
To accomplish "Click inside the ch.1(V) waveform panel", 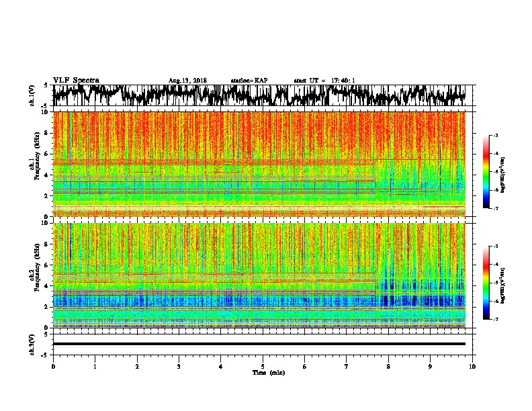I will click(x=262, y=95).
